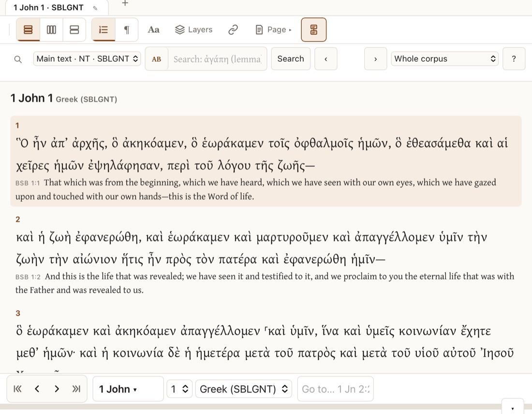
Task: Click the Greek word αἰώνιον
Action: coord(95,260)
